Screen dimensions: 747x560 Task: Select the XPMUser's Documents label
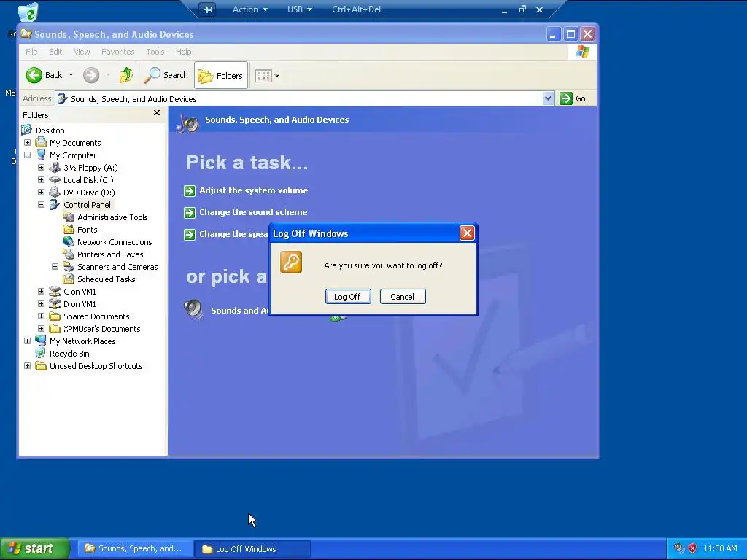click(102, 329)
